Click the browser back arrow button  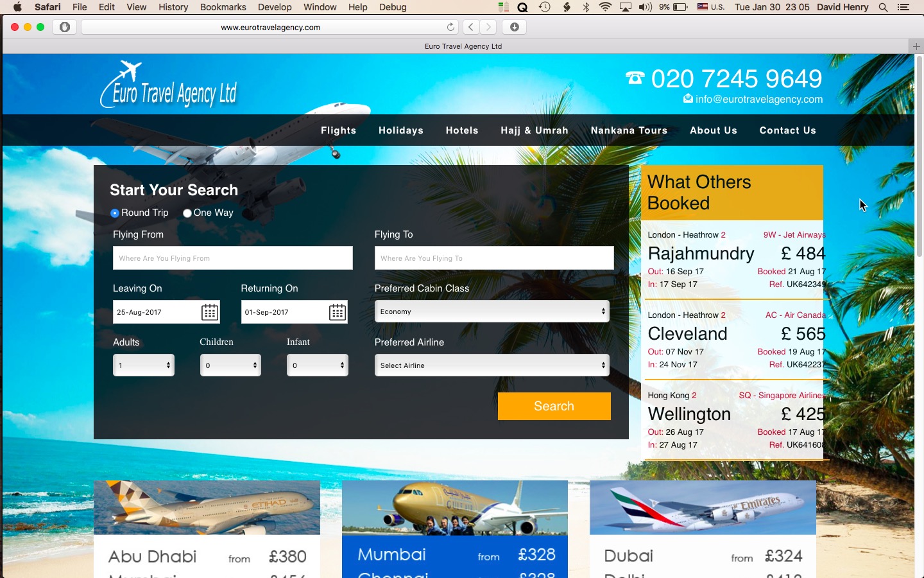(x=471, y=27)
